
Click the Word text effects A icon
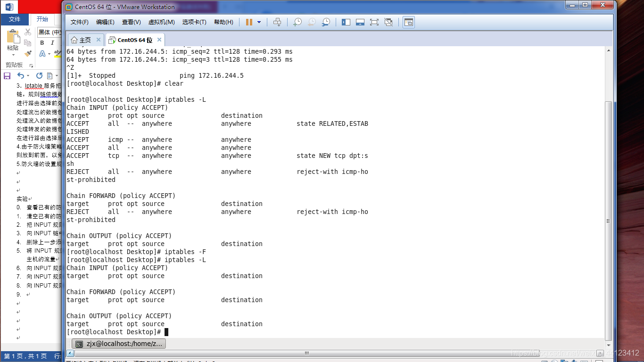[42, 54]
